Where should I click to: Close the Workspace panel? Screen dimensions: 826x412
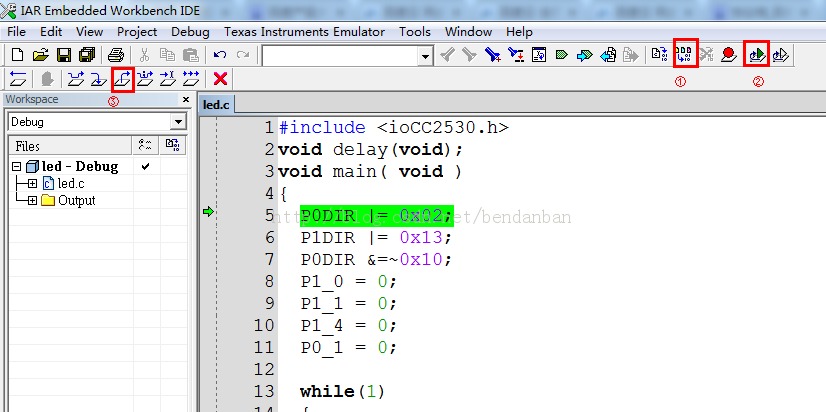tap(186, 100)
